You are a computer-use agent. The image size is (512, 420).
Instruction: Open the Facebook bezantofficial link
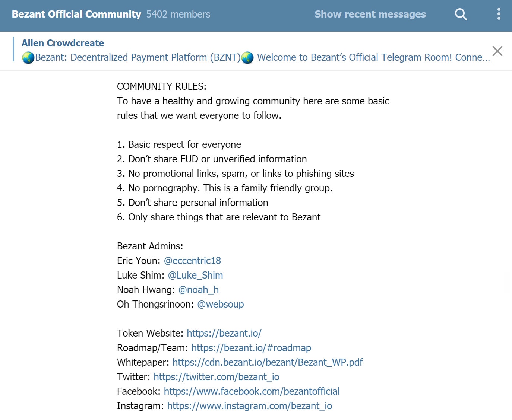[252, 391]
